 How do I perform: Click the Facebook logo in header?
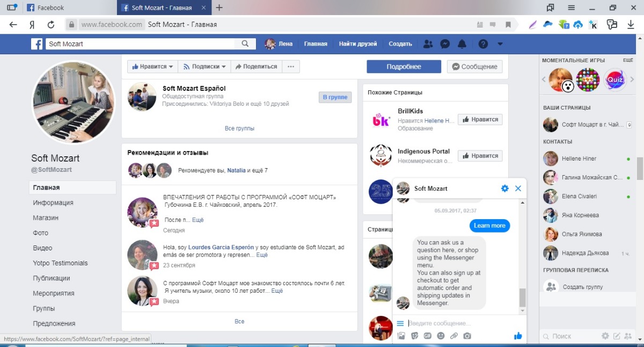point(37,44)
